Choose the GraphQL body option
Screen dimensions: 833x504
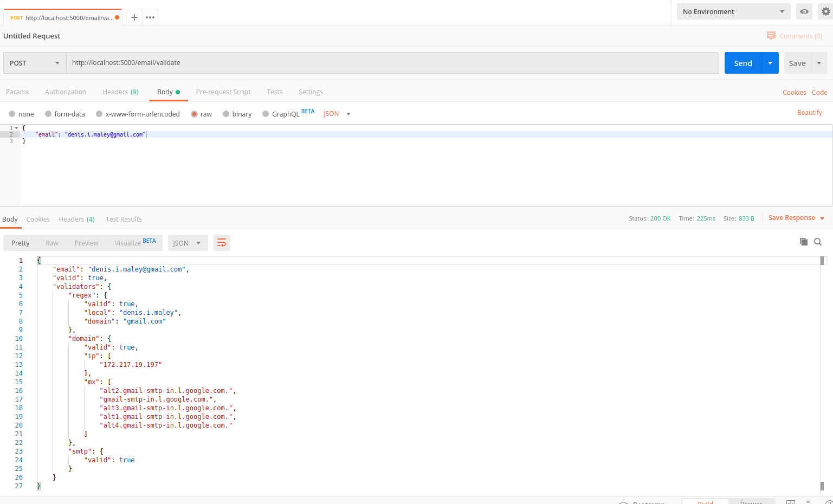(265, 113)
